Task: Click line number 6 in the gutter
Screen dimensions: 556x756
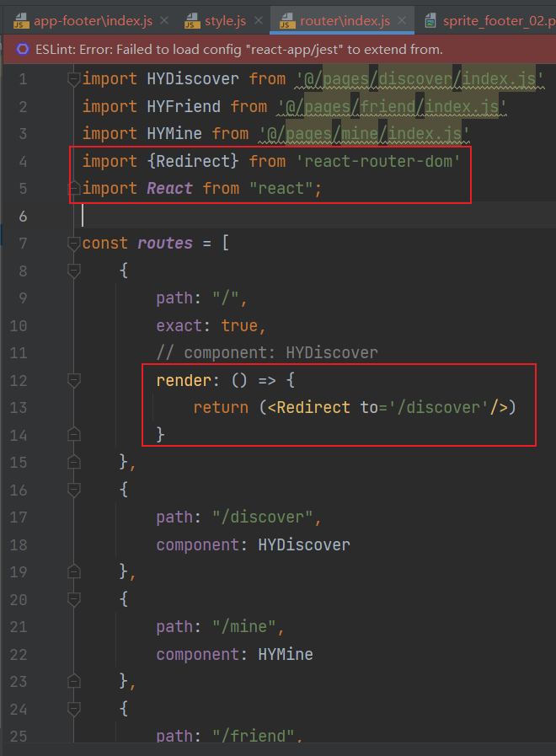Action: click(23, 216)
